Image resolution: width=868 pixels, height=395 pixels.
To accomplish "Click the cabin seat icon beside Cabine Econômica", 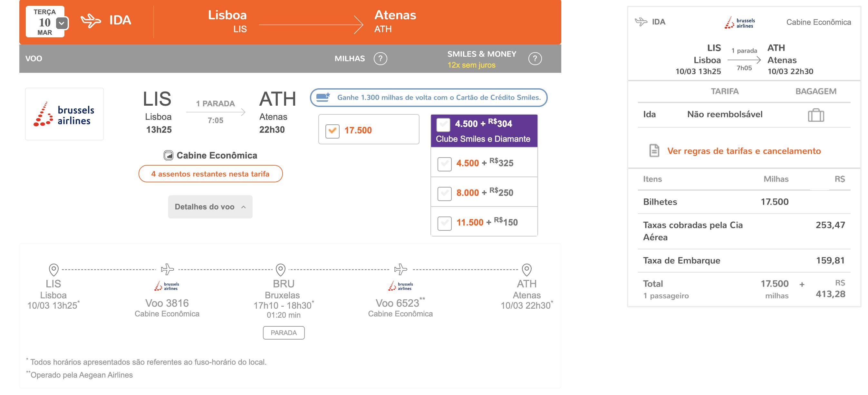I will pos(168,155).
